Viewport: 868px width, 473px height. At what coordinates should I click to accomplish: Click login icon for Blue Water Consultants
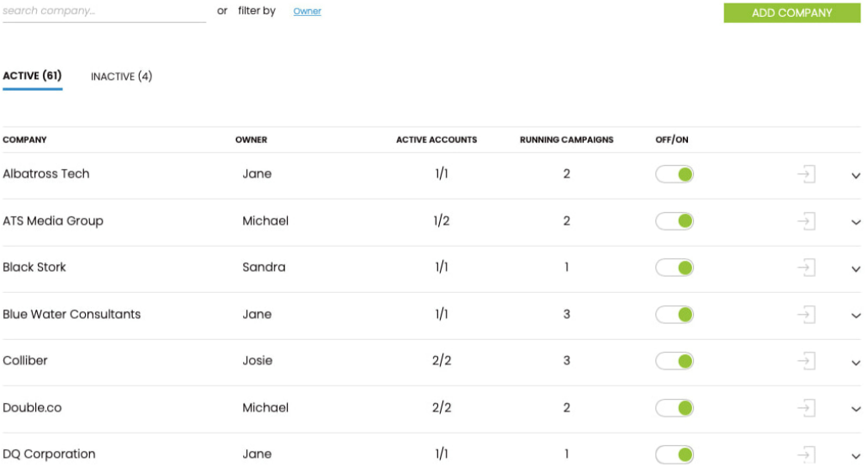point(806,315)
